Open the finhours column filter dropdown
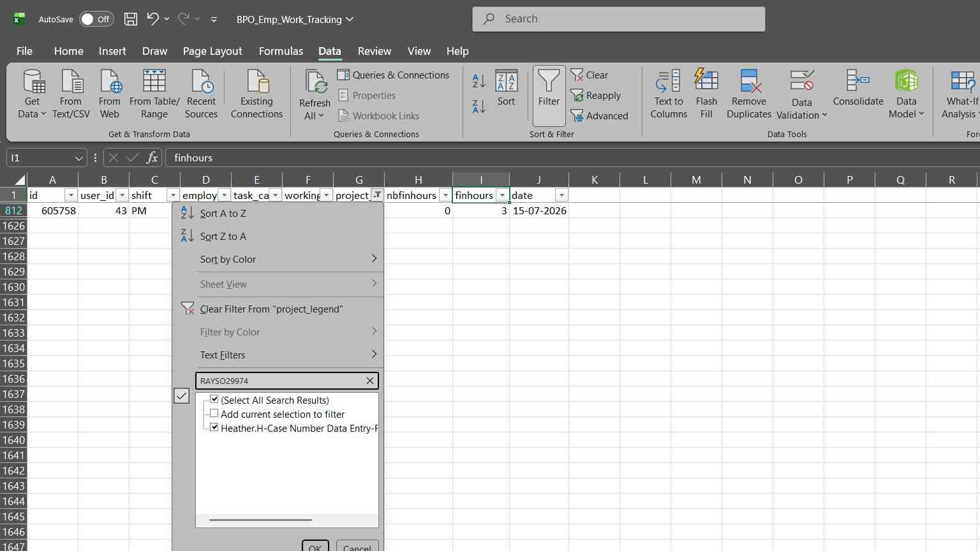The image size is (980, 551). pos(503,195)
